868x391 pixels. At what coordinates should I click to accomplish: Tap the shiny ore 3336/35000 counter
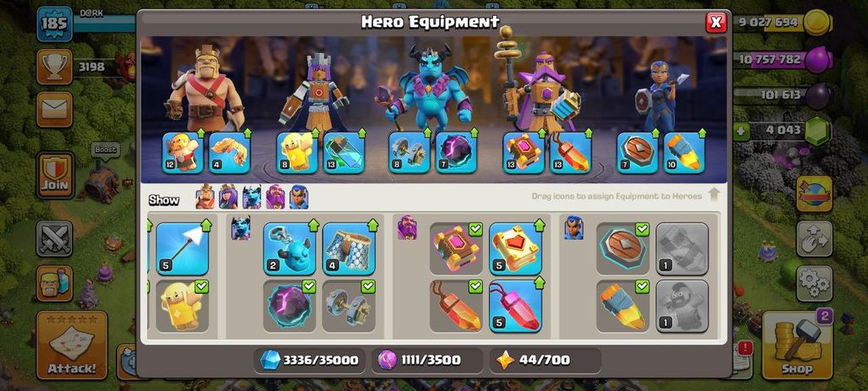(309, 360)
